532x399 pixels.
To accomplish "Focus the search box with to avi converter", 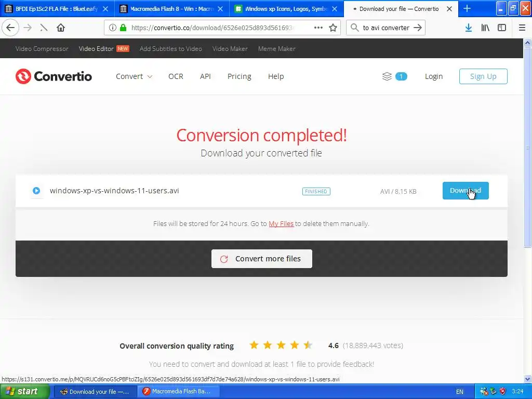I will pyautogui.click(x=386, y=28).
